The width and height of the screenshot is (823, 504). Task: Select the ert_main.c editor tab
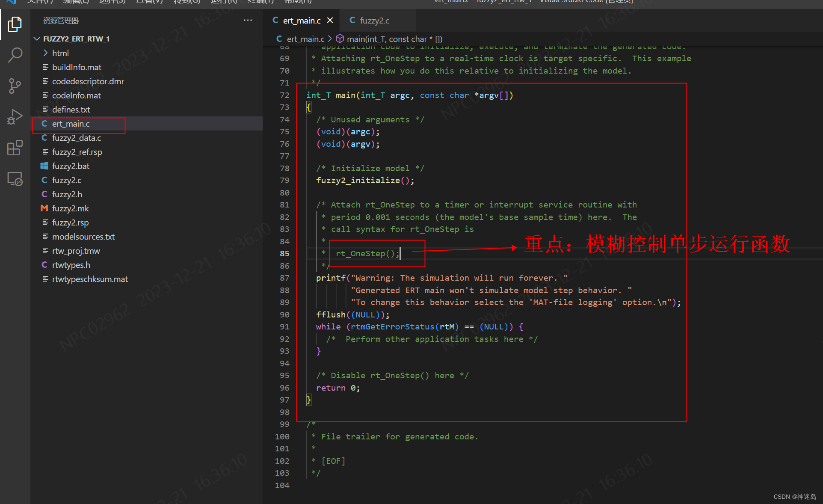(302, 21)
